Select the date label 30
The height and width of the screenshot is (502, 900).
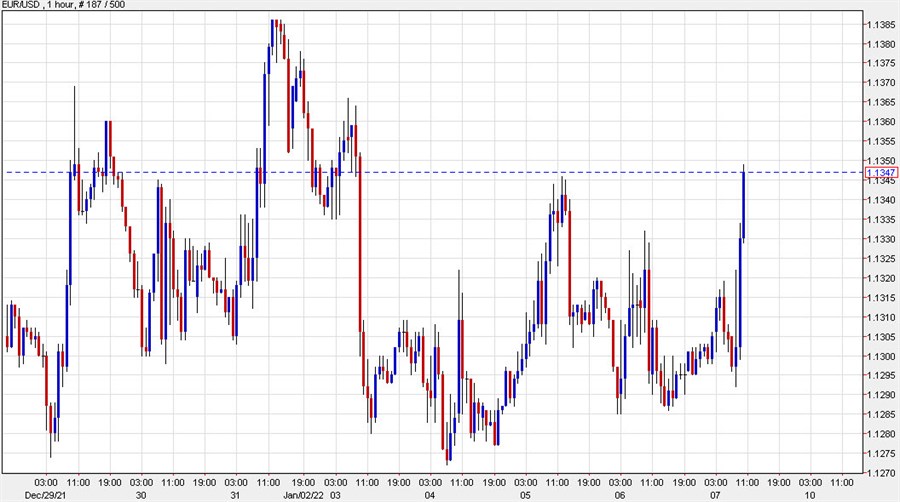141,495
